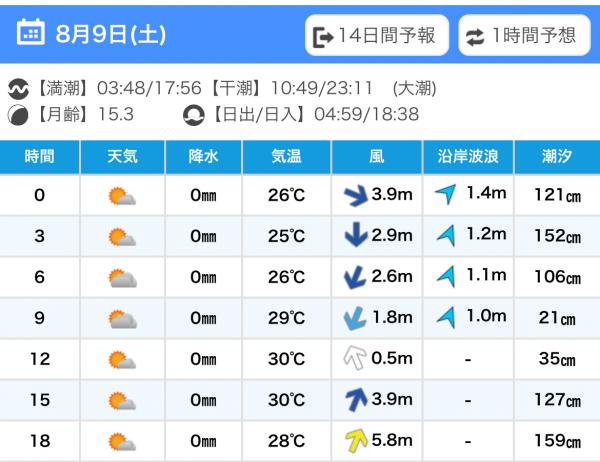The height and width of the screenshot is (462, 600).
Task: Click the weather icon for hour 0
Action: click(x=122, y=196)
